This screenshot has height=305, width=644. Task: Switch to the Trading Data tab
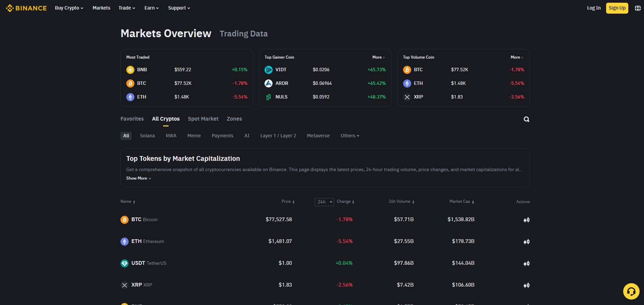click(244, 34)
